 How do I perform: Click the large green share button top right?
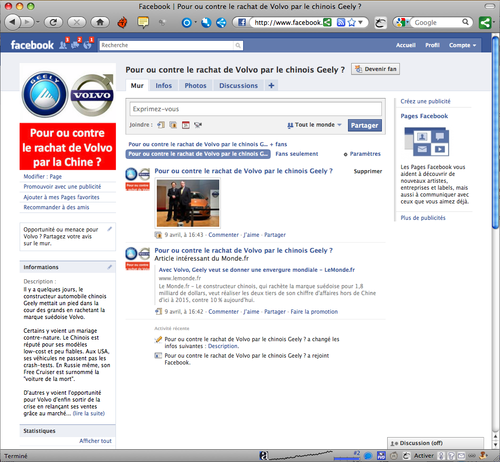[x=485, y=23]
